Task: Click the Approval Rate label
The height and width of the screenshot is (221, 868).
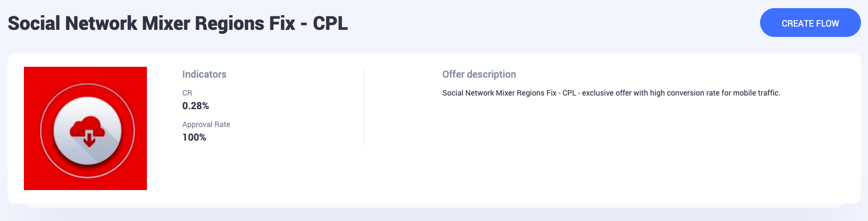Action: [206, 124]
